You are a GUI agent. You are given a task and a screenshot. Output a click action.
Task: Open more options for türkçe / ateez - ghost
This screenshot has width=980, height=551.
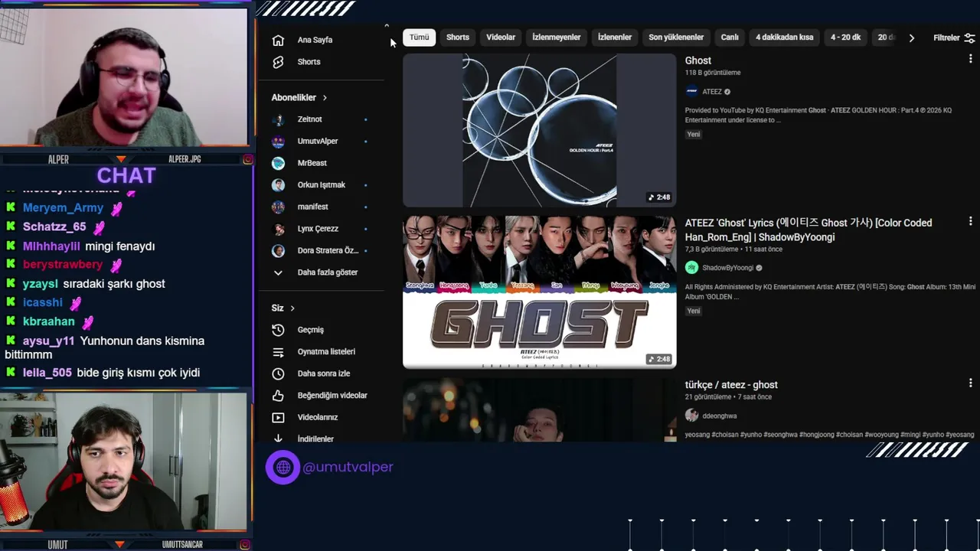[970, 383]
